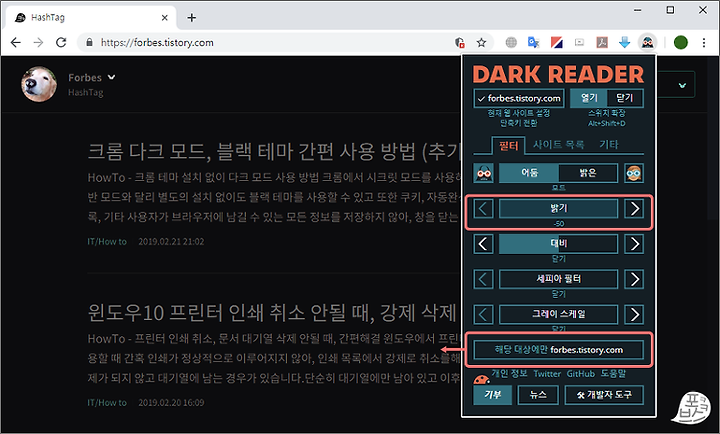This screenshot has width=720, height=434.
Task: Decrease 밝기 with left arrow
Action: pyautogui.click(x=483, y=209)
